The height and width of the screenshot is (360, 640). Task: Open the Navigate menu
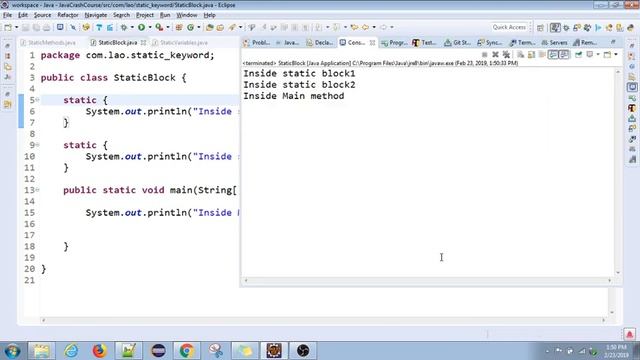click(96, 15)
